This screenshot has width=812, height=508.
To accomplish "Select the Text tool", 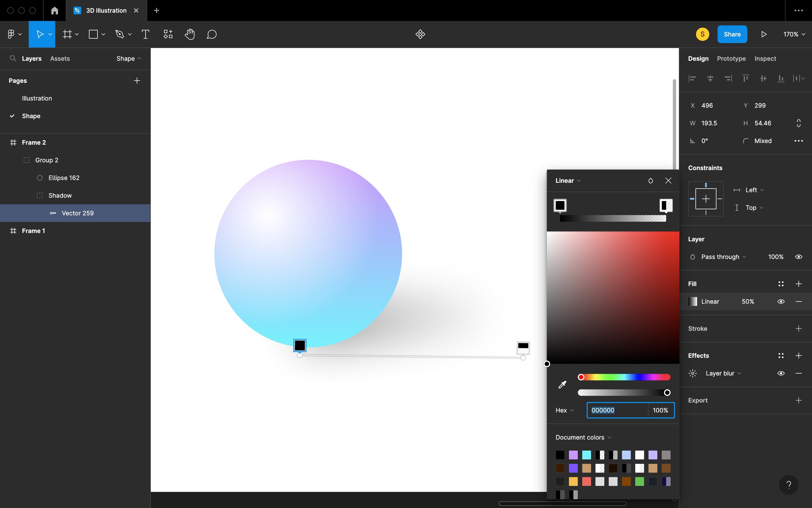I will tap(145, 34).
